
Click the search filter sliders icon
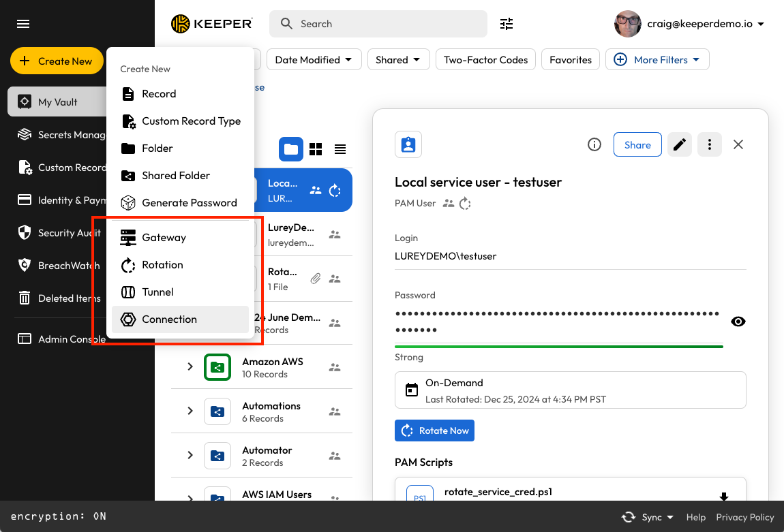pos(507,24)
